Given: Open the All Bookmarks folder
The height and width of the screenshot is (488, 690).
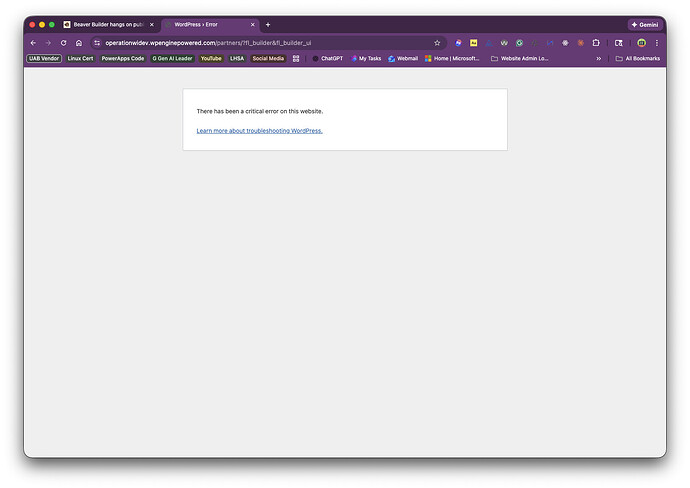Looking at the screenshot, I should [x=638, y=59].
